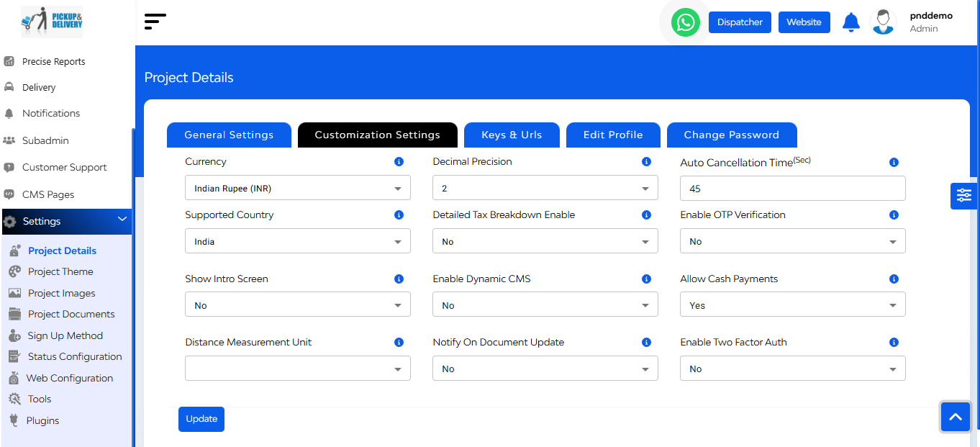Click the Precise Reports sidebar icon
Viewport: 980px width, 447px height.
coord(9,61)
